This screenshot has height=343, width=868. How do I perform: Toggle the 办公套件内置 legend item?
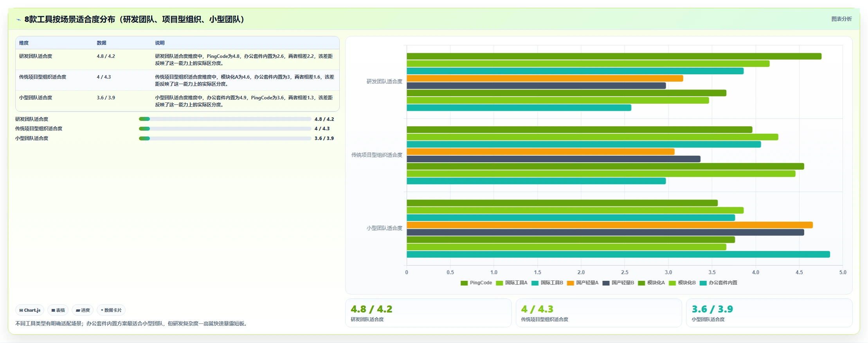tap(719, 283)
